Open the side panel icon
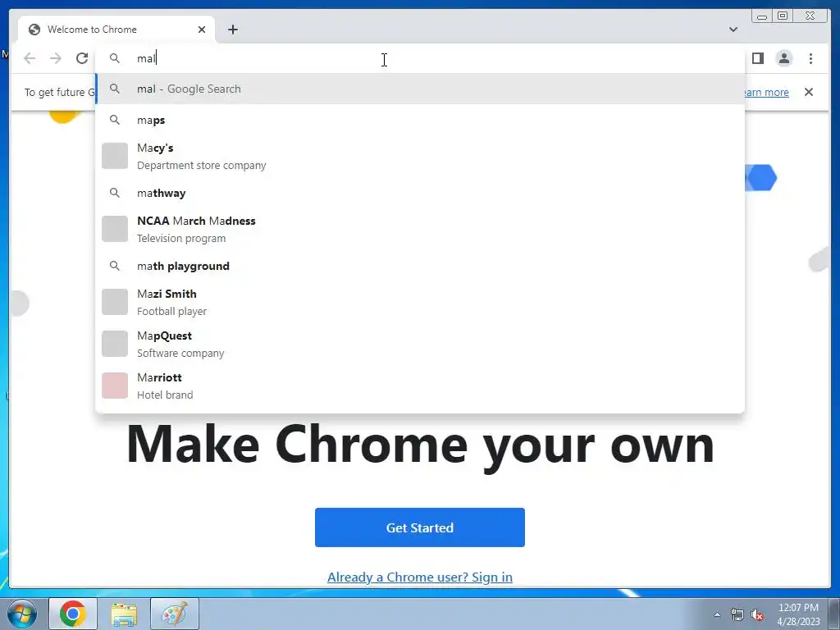Viewport: 840px width, 630px height. (757, 58)
